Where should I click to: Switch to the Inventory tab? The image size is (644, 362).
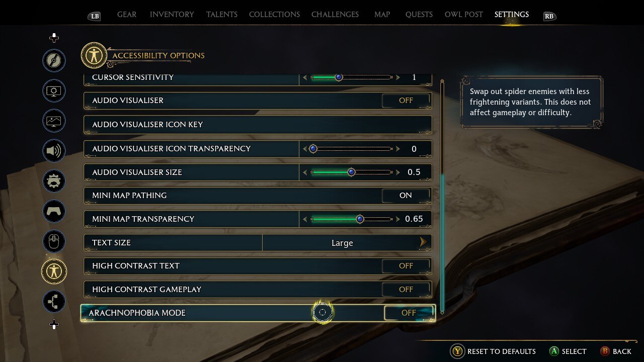click(172, 15)
